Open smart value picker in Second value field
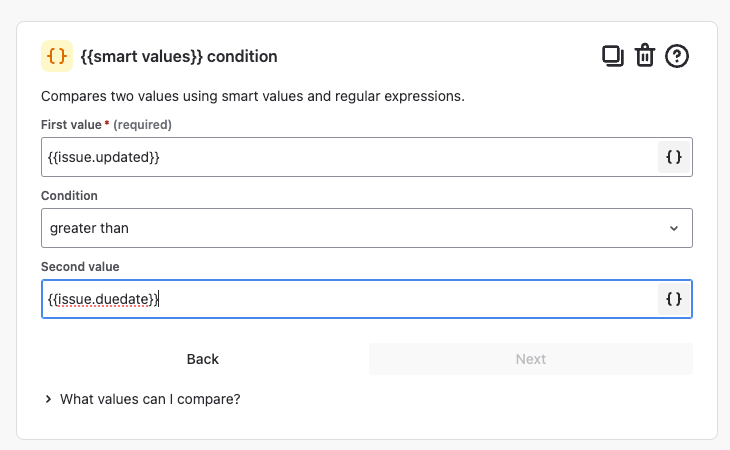 674,299
